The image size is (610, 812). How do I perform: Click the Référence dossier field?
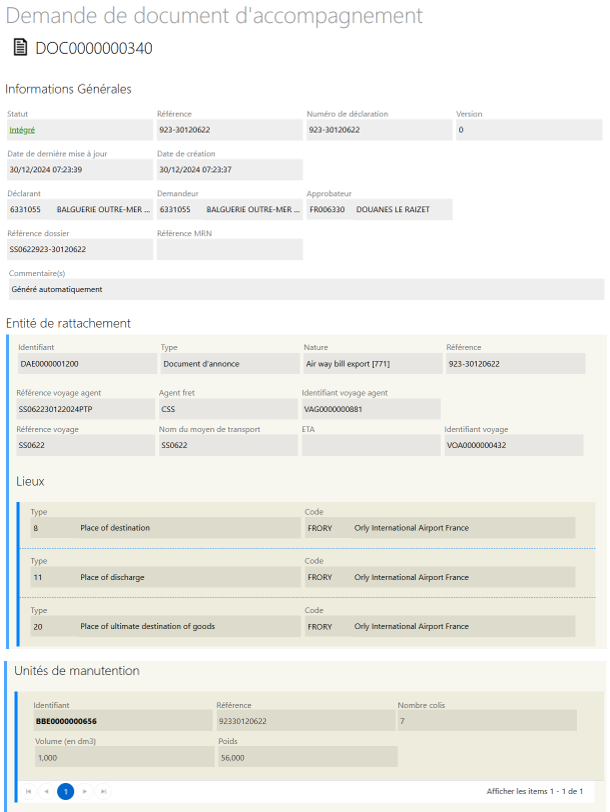[x=79, y=249]
